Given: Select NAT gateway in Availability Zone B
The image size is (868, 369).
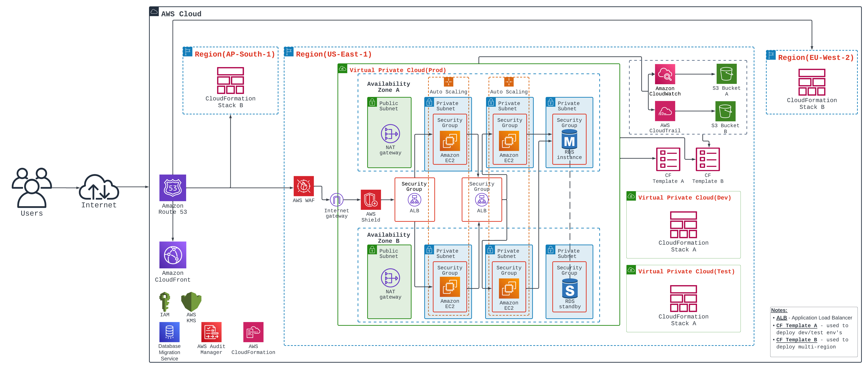Looking at the screenshot, I should point(390,278).
